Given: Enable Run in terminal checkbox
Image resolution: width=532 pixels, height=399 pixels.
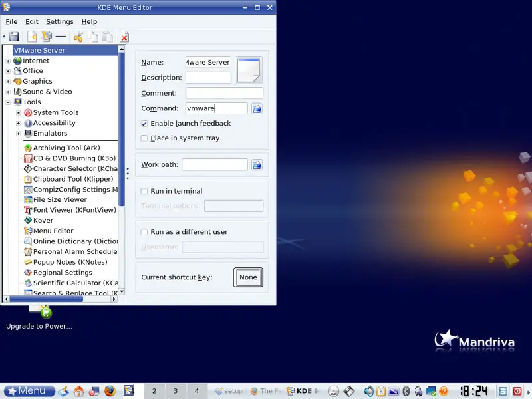Looking at the screenshot, I should (x=144, y=191).
